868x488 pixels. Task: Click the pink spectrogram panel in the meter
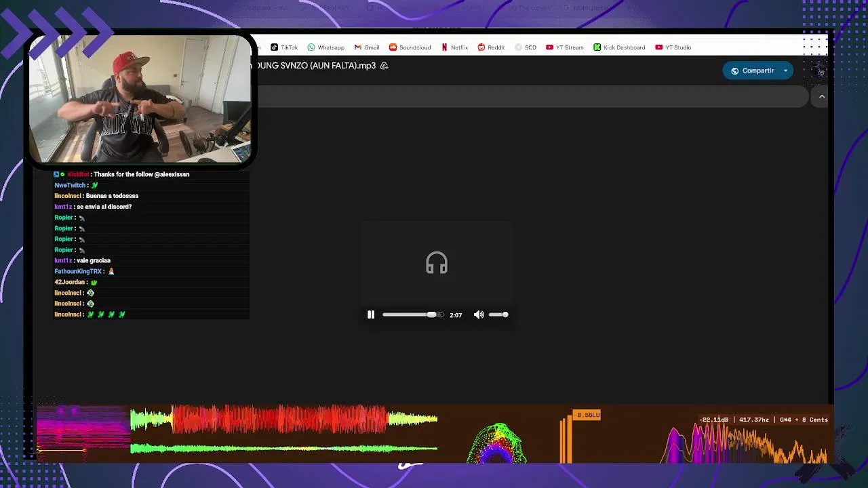tap(83, 434)
